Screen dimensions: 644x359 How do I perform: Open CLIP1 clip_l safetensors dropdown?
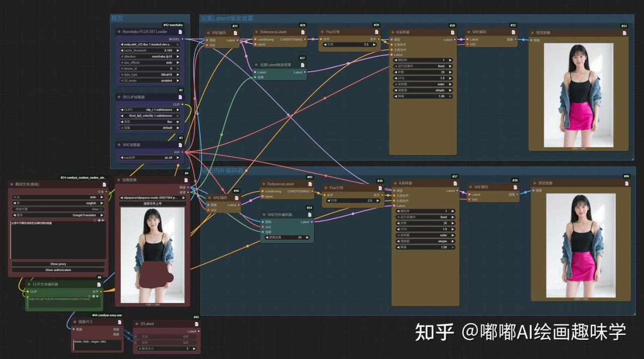[151, 110]
